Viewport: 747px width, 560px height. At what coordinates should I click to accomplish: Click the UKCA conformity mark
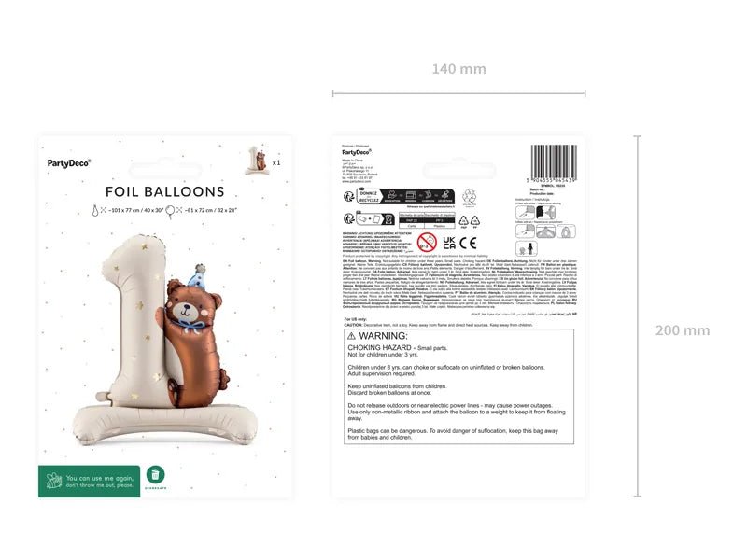(x=449, y=243)
